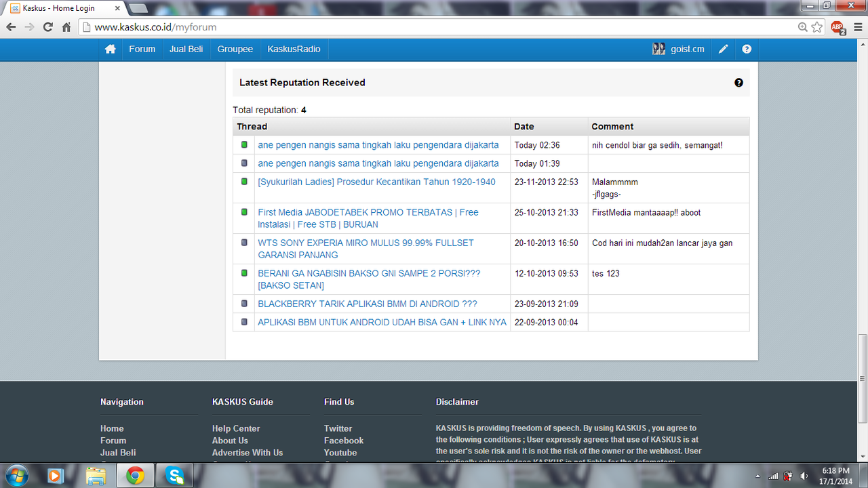This screenshot has width=868, height=488.
Task: Go back with browser back arrow
Action: click(x=11, y=27)
